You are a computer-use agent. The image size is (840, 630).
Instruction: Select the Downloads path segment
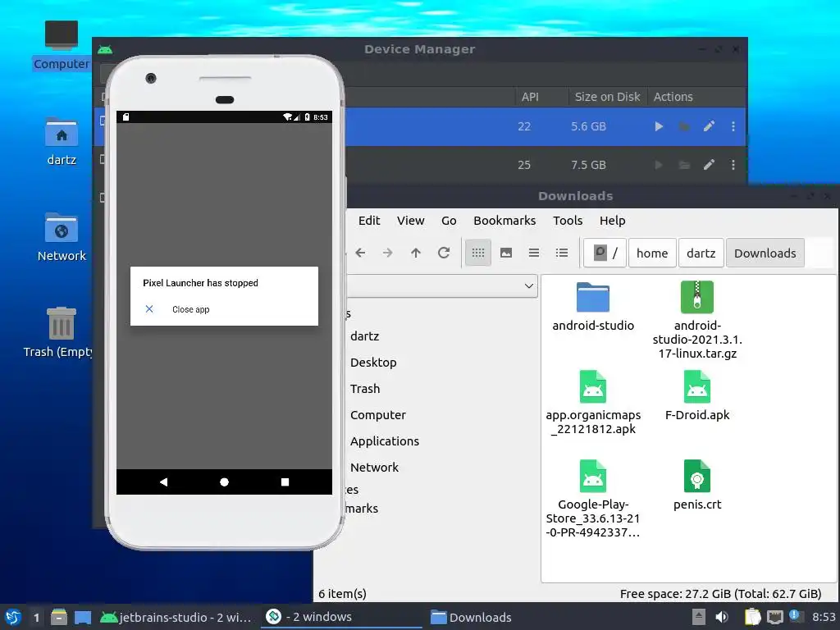[x=765, y=253]
